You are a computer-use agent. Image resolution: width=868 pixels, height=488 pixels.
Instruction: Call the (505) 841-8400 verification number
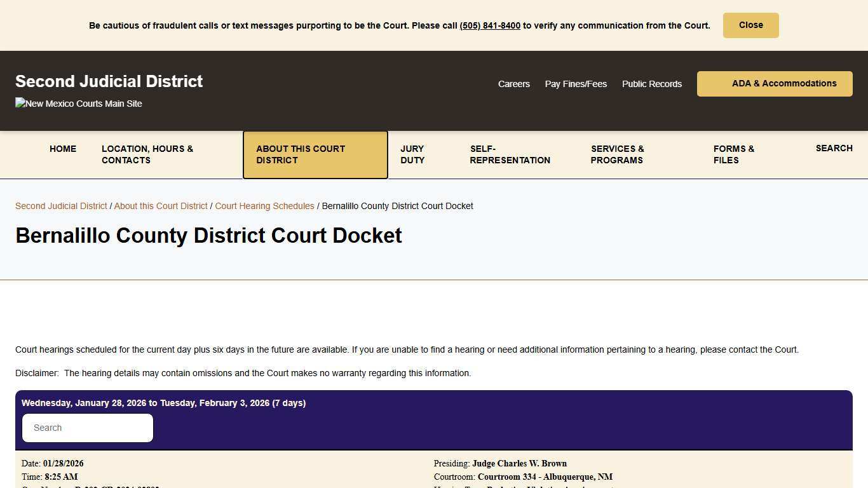click(489, 25)
